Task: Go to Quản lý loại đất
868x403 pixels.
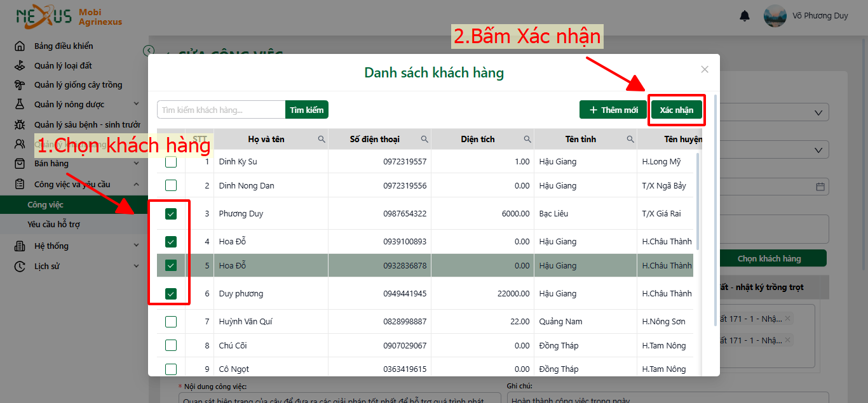Action: coord(63,65)
